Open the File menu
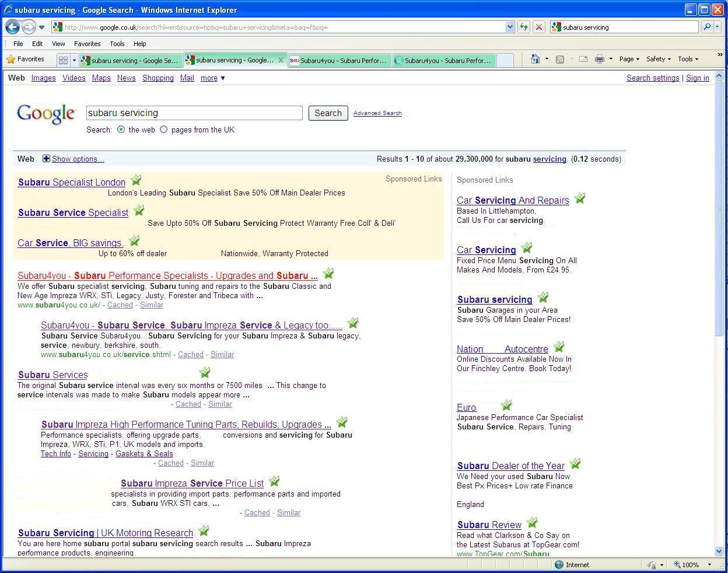The width and height of the screenshot is (728, 573). (18, 44)
